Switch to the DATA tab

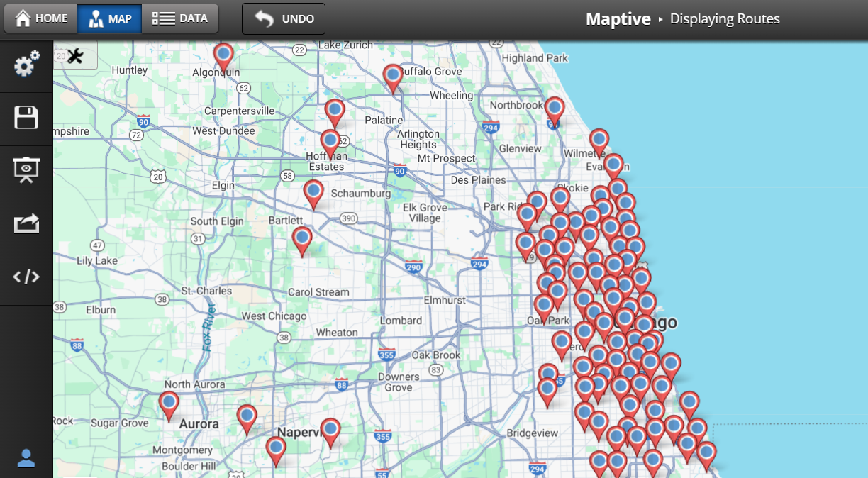click(x=180, y=18)
